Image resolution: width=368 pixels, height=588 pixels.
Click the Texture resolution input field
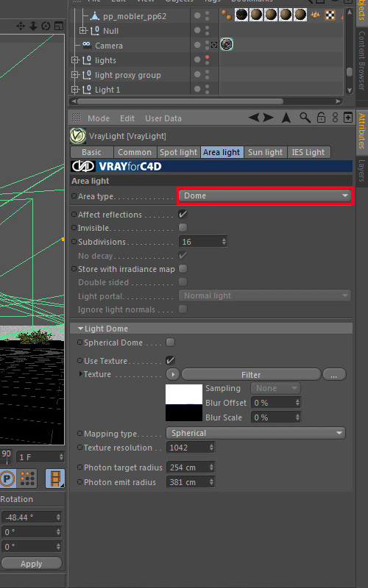(191, 448)
